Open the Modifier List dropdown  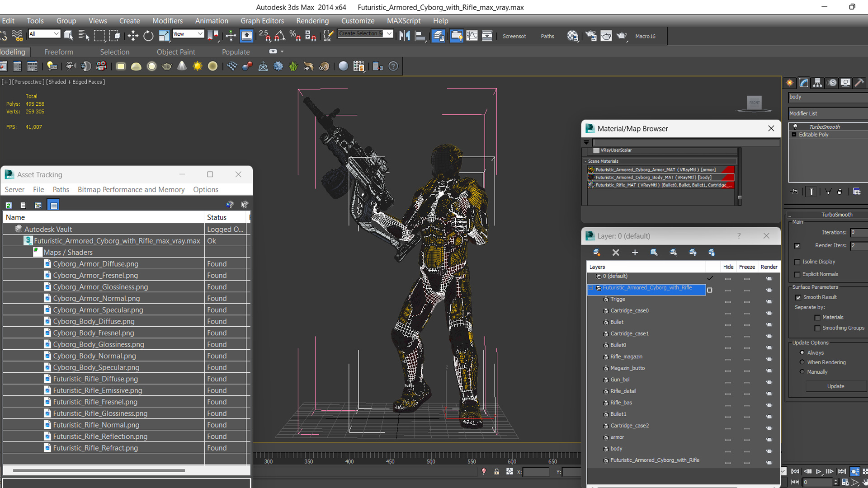(x=828, y=113)
